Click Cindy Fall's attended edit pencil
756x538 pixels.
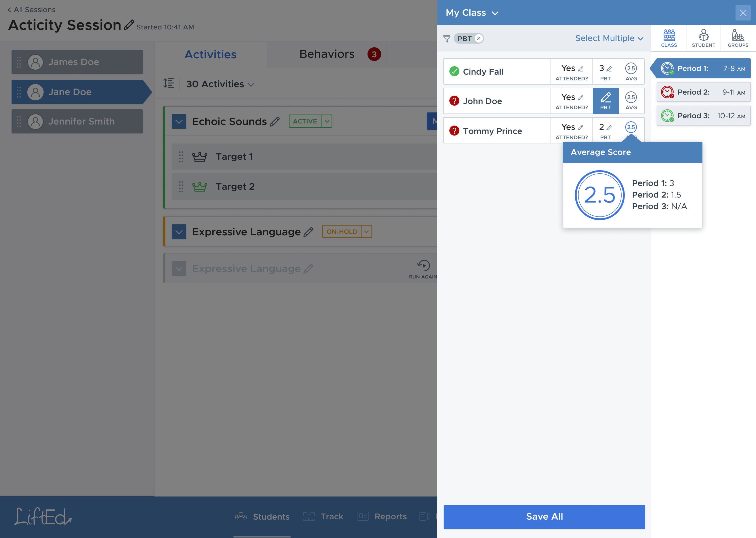[581, 69]
